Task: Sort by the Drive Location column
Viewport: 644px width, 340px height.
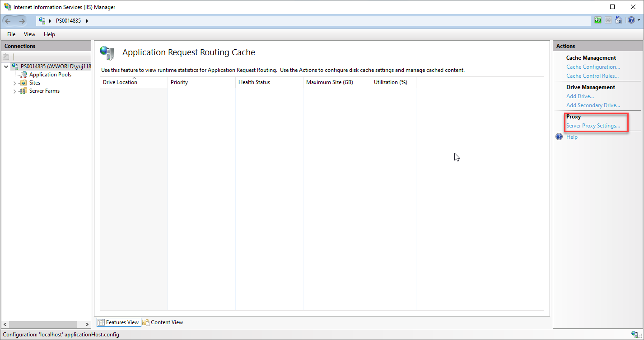Action: [x=134, y=82]
